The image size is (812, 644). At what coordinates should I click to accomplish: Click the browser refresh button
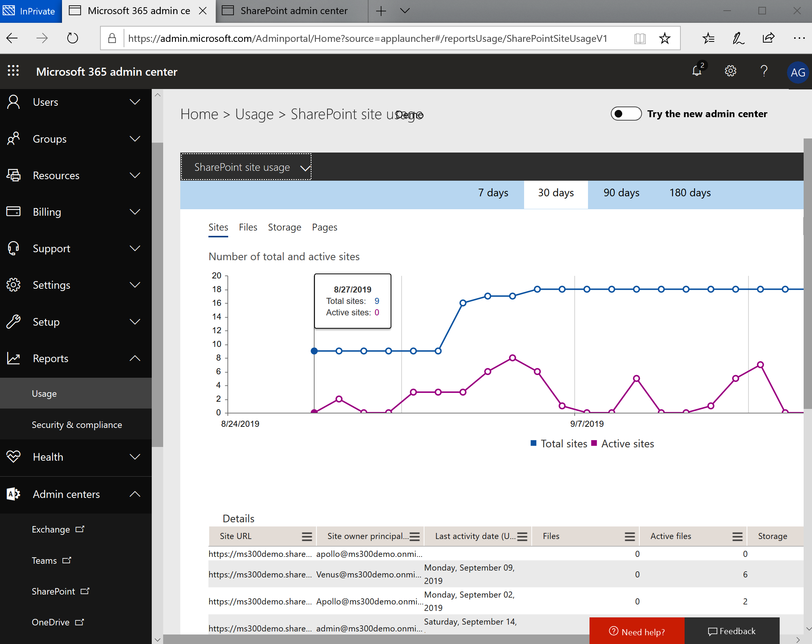(x=73, y=38)
